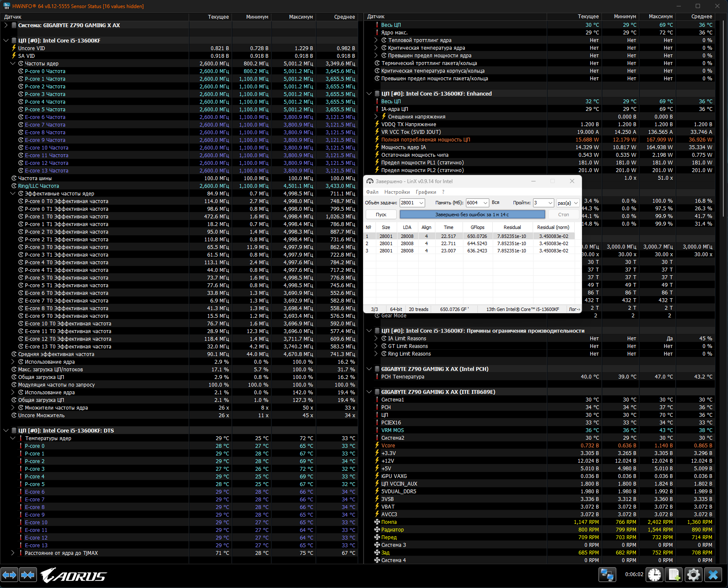This screenshot has width=728, height=588.
Task: Open sensor settings via the gear icon
Action: (694, 575)
